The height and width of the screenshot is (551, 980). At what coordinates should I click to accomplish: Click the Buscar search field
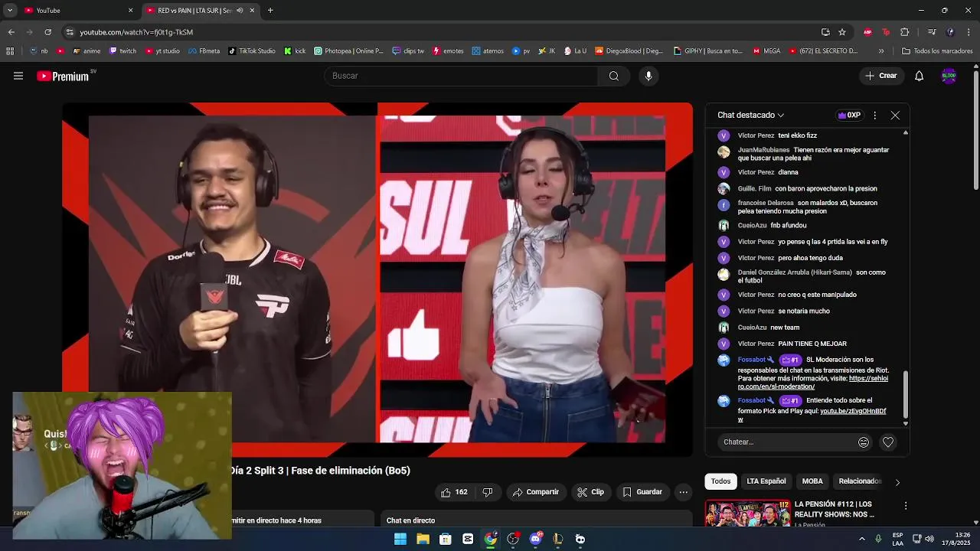pyautogui.click(x=461, y=76)
